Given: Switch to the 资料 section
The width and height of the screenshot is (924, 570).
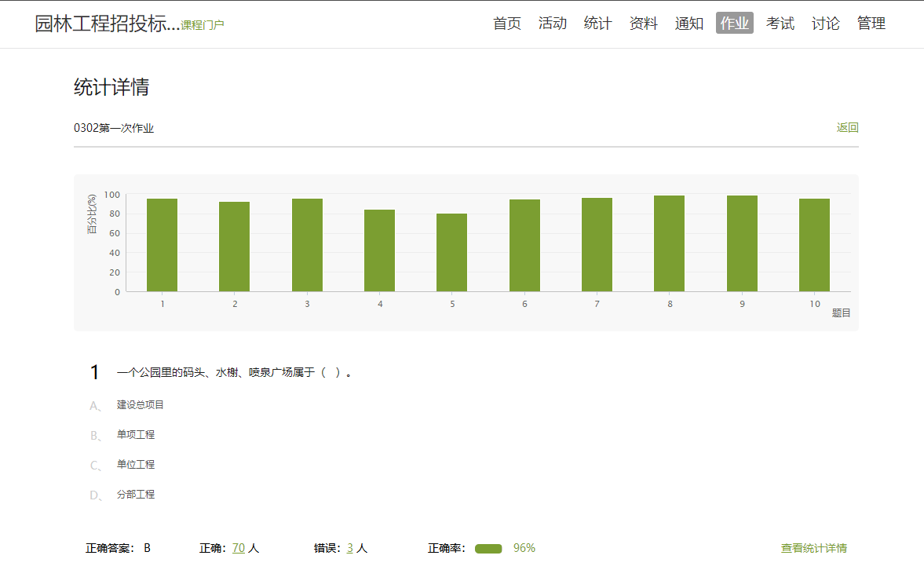Looking at the screenshot, I should 643,24.
